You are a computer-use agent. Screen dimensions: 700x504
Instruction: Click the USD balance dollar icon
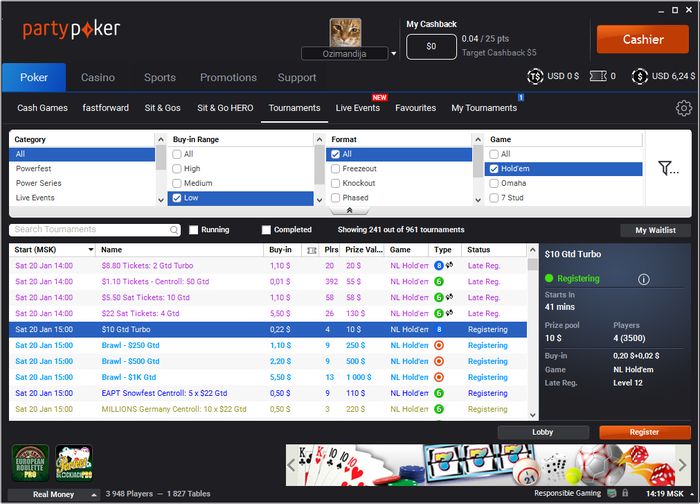639,76
